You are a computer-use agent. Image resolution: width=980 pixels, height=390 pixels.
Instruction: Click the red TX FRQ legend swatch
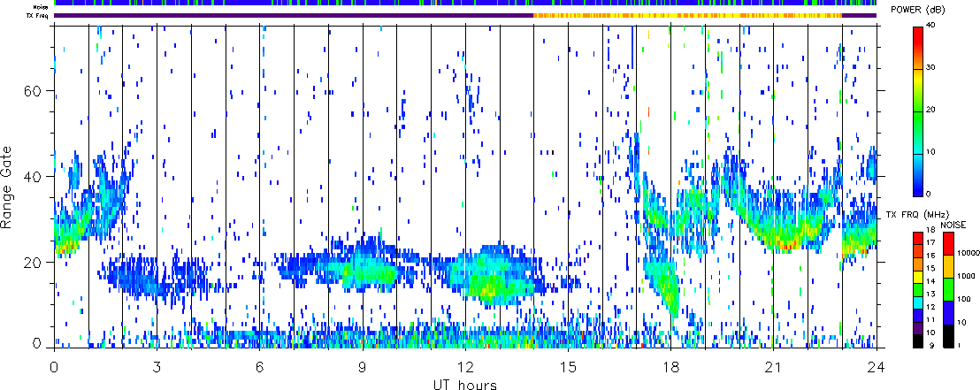pyautogui.click(x=918, y=238)
